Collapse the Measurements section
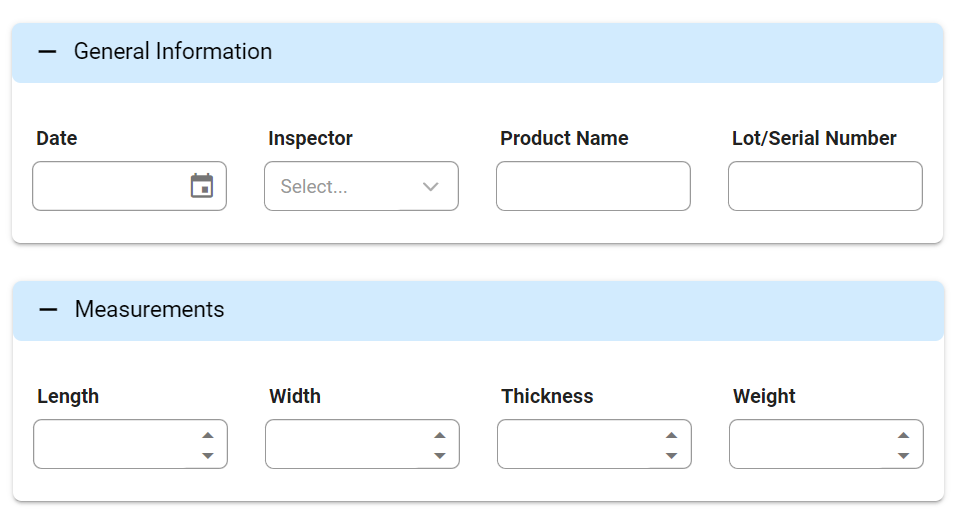 (48, 310)
